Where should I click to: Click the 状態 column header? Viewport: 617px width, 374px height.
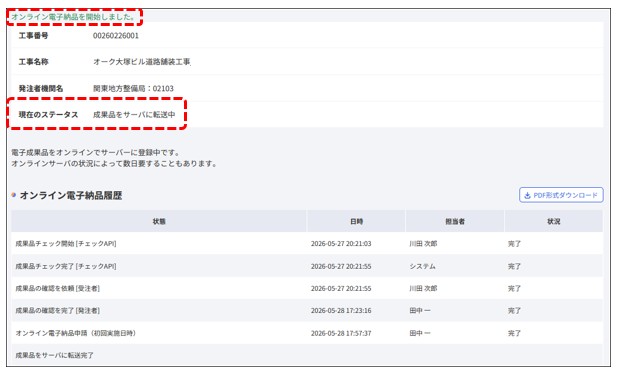(x=159, y=221)
